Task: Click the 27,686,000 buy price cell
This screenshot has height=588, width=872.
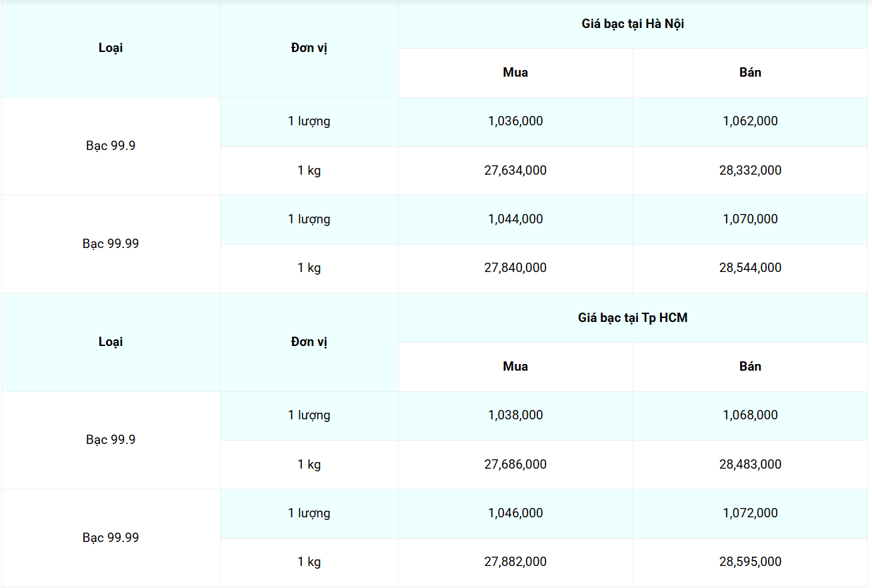Action: (515, 465)
